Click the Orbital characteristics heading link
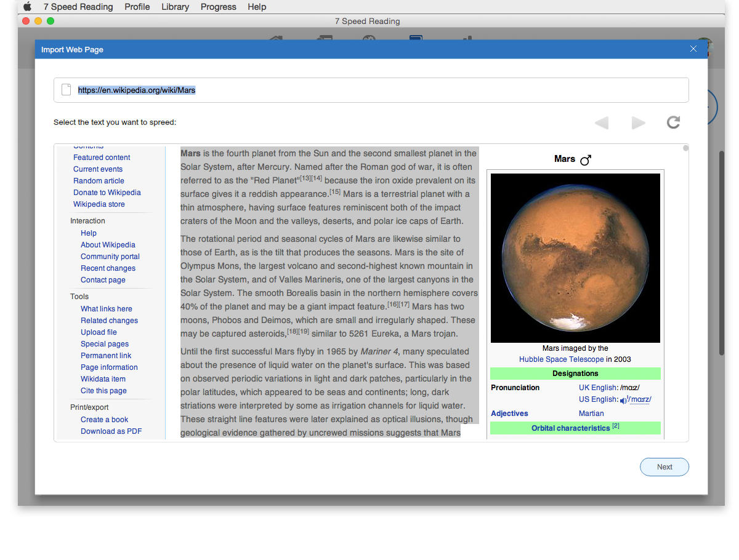The height and width of the screenshot is (560, 739). (x=571, y=428)
